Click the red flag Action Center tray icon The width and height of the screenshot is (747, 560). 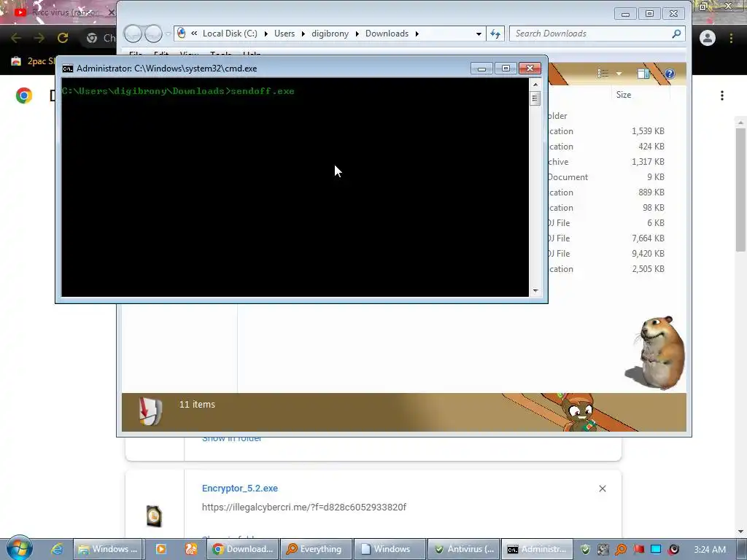(638, 550)
